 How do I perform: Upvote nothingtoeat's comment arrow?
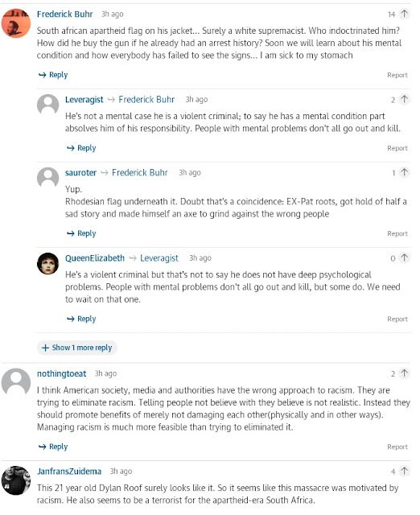404,373
